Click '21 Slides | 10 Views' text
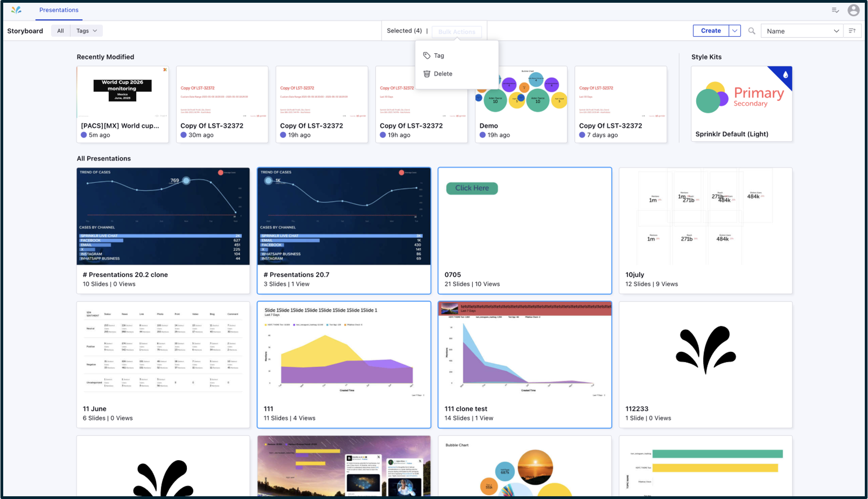 coord(472,284)
